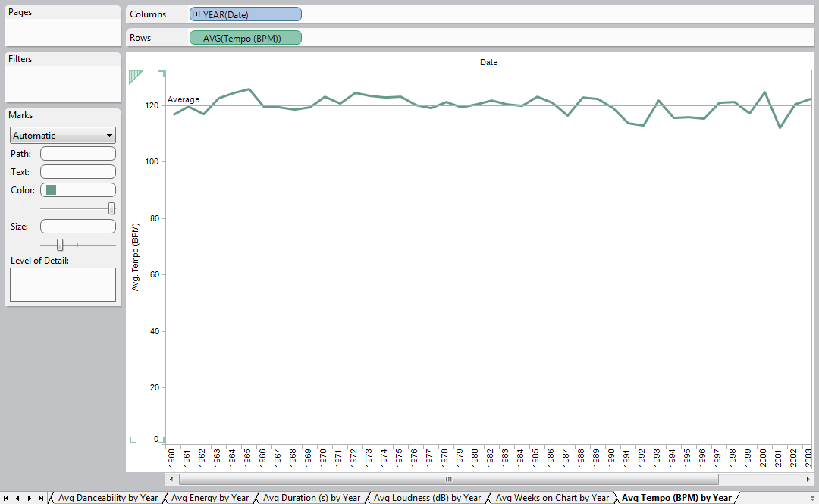Click the color transparency slider handle
The height and width of the screenshot is (504, 819).
pos(111,208)
